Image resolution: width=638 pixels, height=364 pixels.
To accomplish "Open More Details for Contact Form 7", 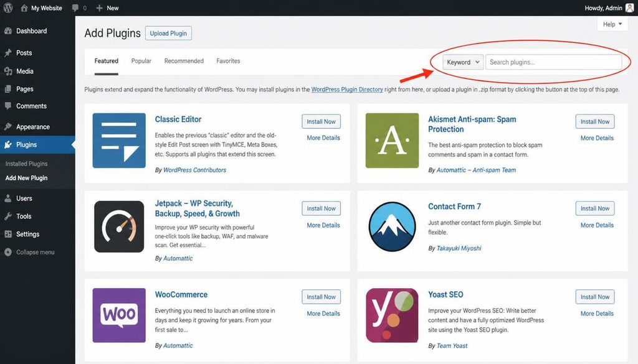I will [x=597, y=225].
